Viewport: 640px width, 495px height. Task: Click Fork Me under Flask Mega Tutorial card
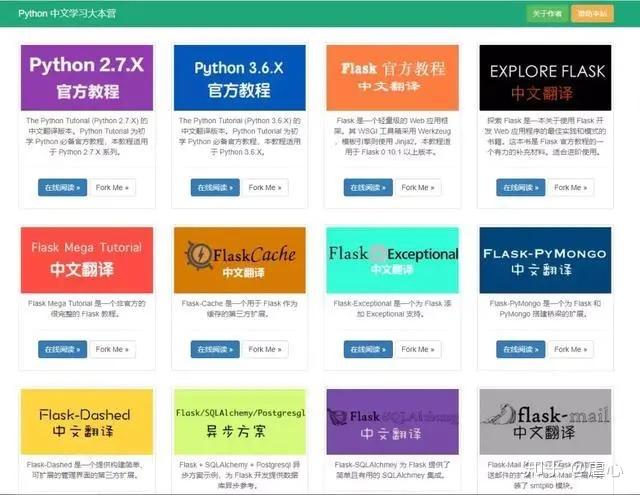click(x=112, y=349)
